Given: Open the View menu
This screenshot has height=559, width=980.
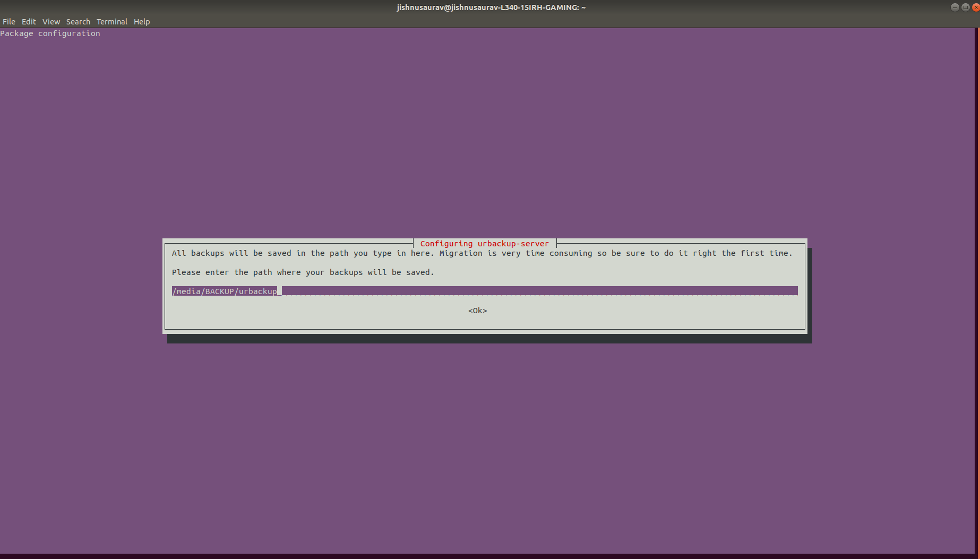Looking at the screenshot, I should click(51, 22).
